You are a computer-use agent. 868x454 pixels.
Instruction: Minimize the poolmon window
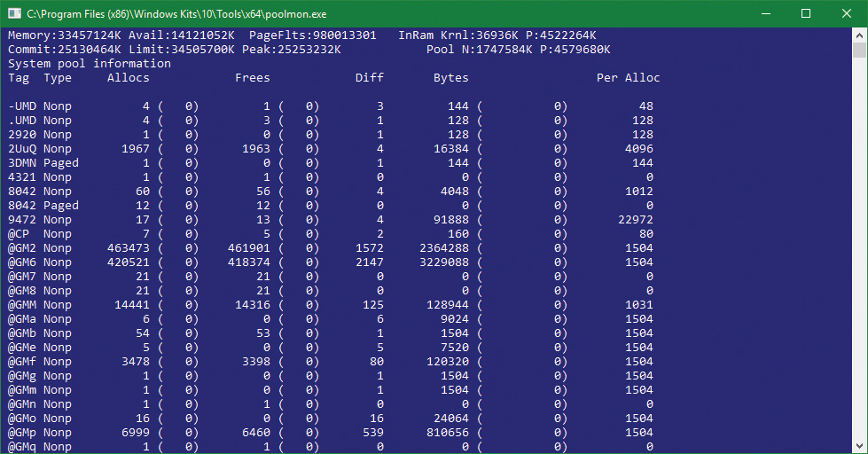[765, 13]
